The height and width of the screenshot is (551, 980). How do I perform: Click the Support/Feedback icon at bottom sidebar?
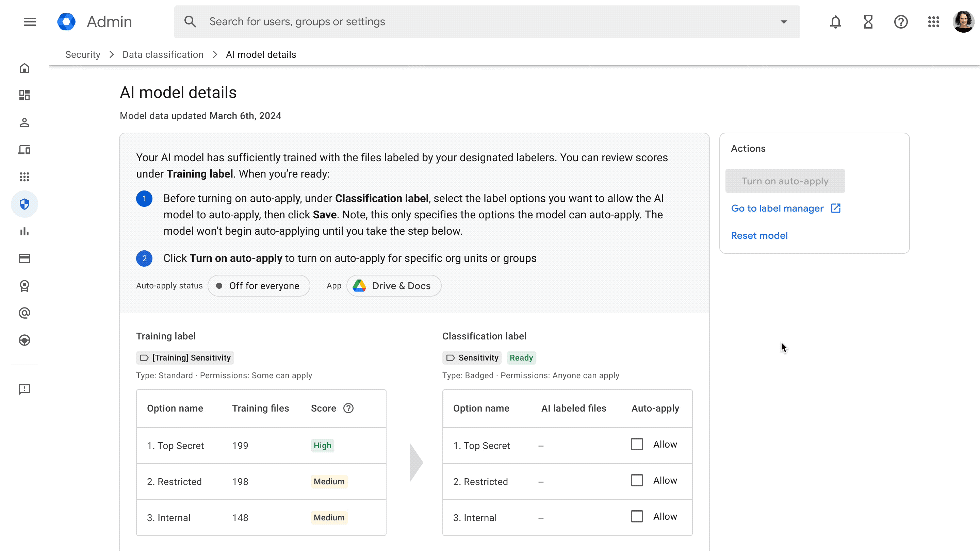point(24,389)
